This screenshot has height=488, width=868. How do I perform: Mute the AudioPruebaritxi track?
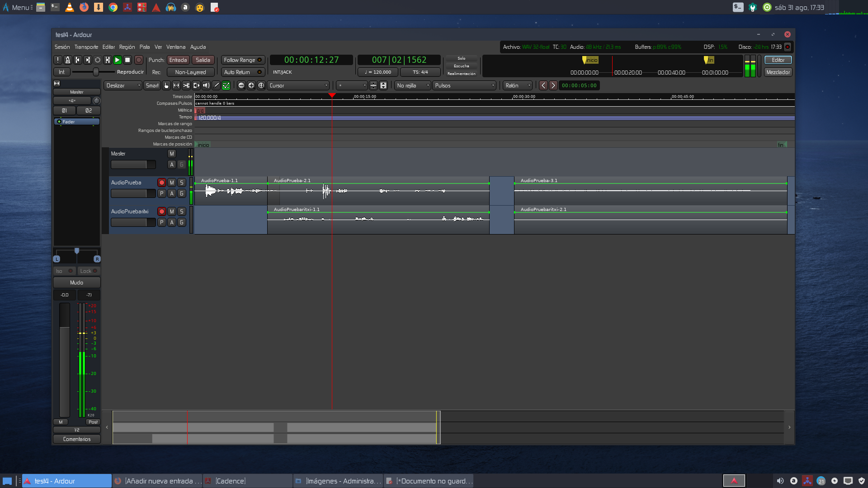point(172,211)
